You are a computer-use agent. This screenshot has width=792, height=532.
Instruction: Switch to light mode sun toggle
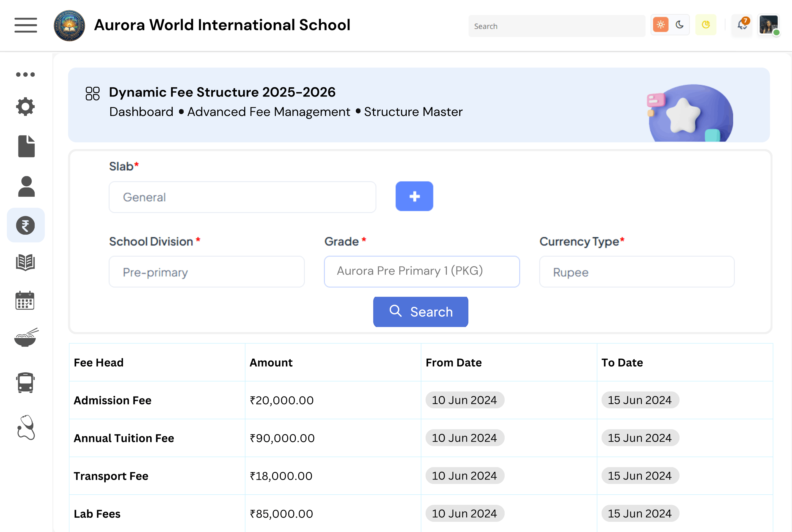(660, 25)
